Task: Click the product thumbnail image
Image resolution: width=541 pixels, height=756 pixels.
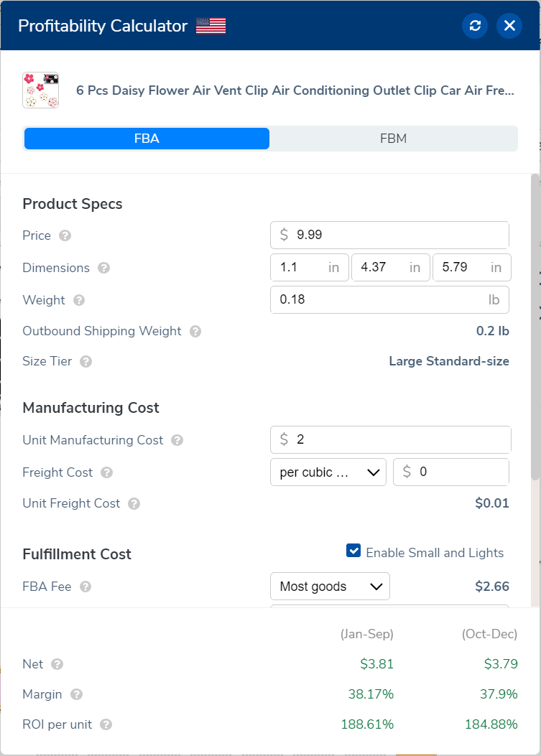Action: click(x=40, y=90)
